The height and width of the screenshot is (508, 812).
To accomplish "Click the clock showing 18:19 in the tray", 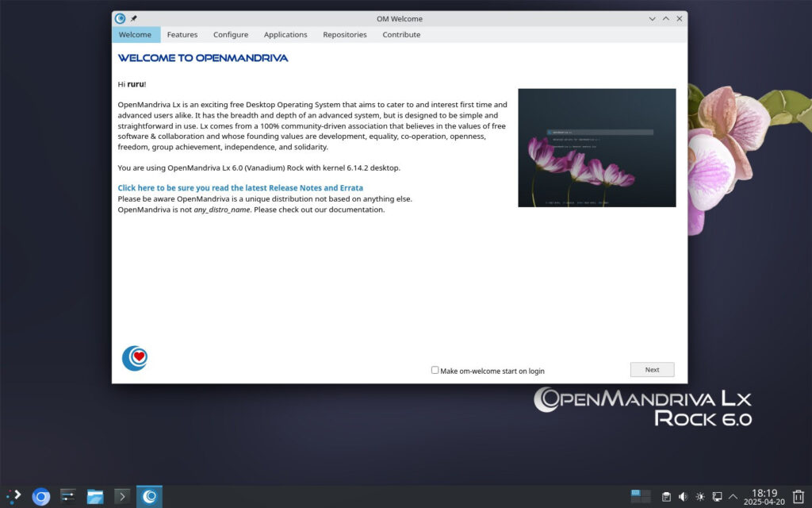I will pyautogui.click(x=764, y=496).
